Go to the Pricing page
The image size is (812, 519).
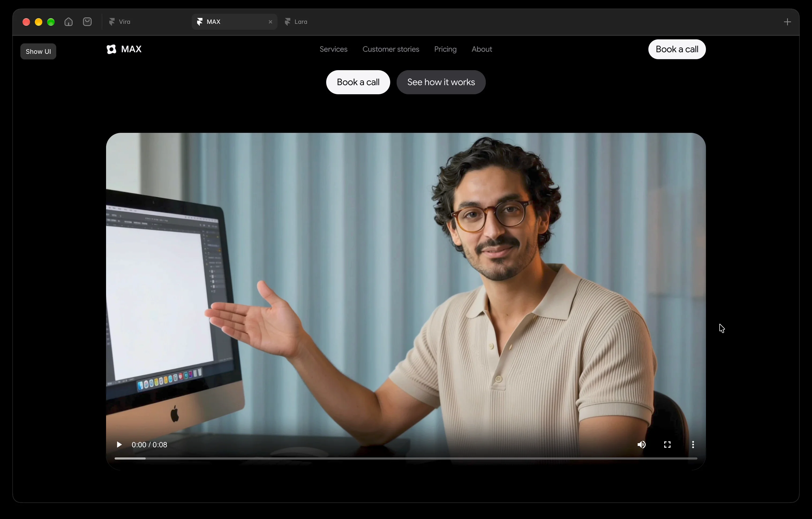(x=445, y=49)
